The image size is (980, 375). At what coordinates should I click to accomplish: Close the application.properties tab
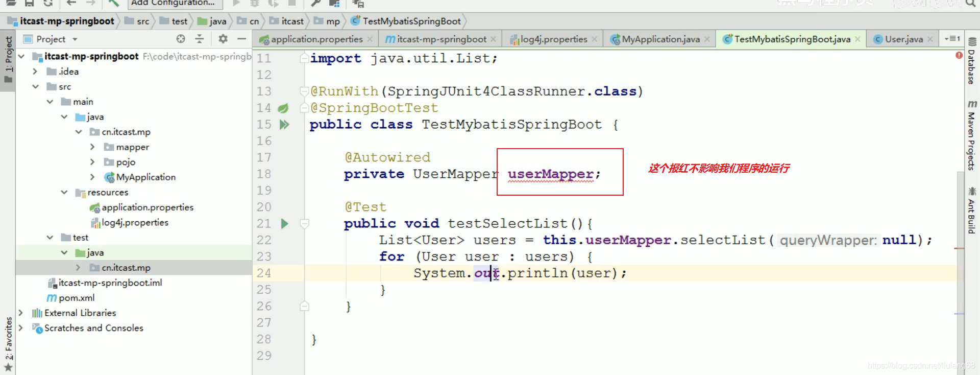pyautogui.click(x=370, y=39)
